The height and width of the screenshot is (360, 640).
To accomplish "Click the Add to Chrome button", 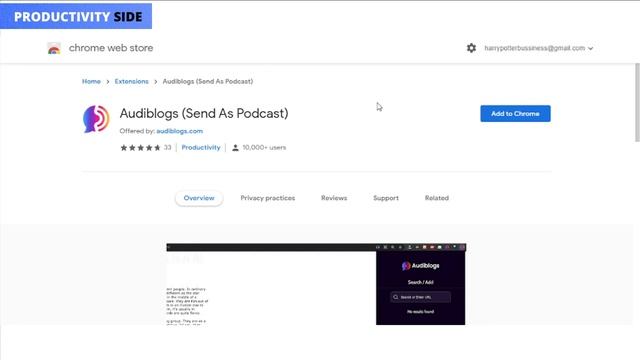I will 515,113.
